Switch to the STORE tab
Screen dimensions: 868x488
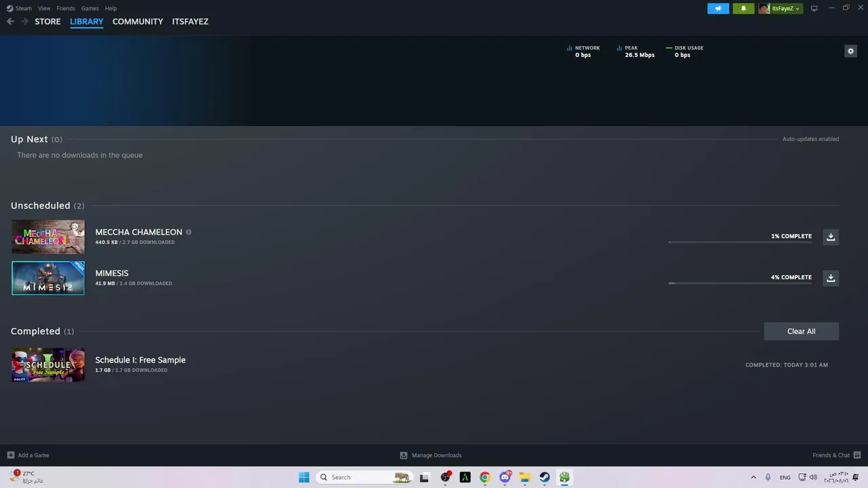click(x=47, y=22)
